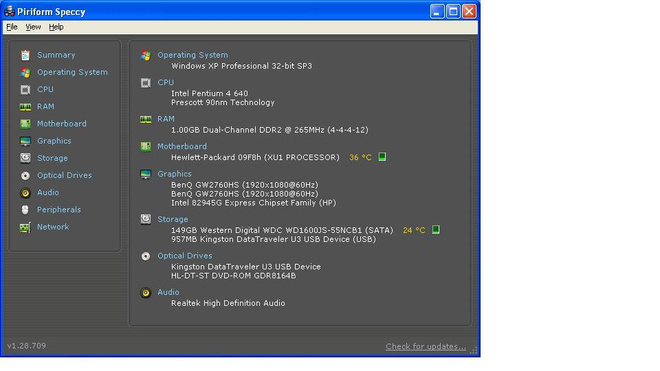Click the Operating System Windows flag icon in sidebar
The width and height of the screenshot is (660, 371).
pos(25,72)
